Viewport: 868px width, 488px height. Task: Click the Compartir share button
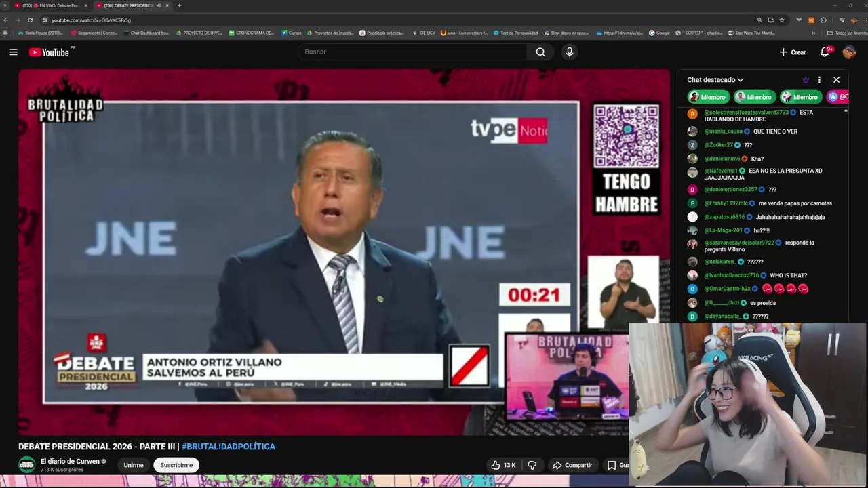click(572, 465)
